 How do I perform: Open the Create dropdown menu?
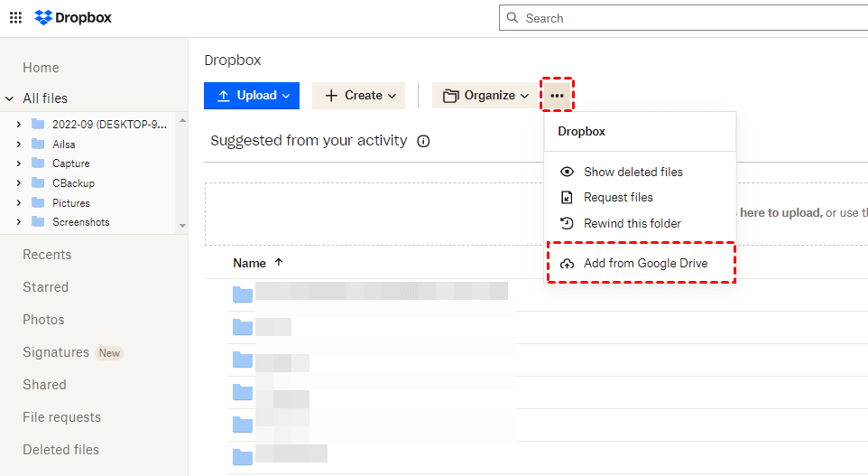point(358,96)
